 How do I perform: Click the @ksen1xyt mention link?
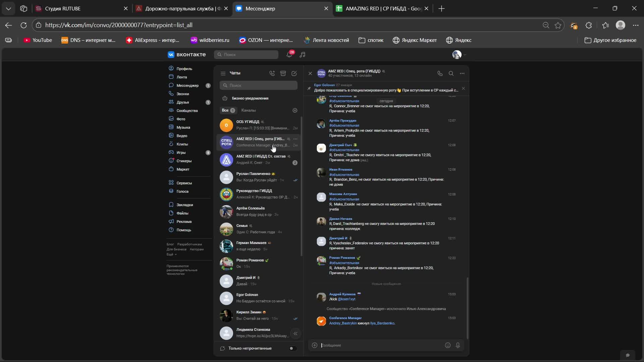346,299
